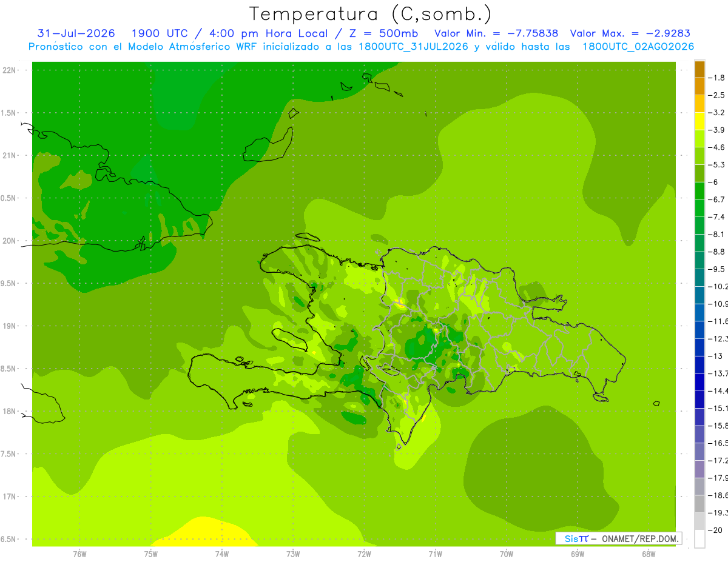Click the '-3.9' colorbar value
Viewport: 728px width, 562px height.
click(716, 130)
